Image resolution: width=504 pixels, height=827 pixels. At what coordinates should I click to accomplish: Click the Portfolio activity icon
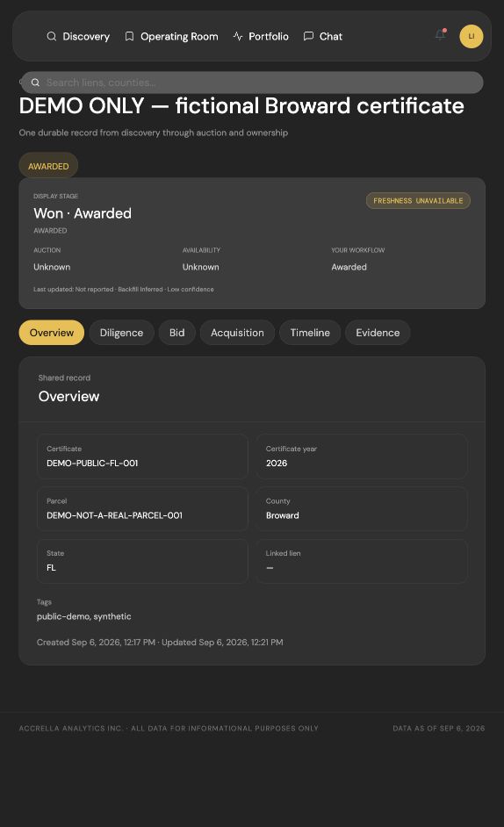(x=238, y=36)
